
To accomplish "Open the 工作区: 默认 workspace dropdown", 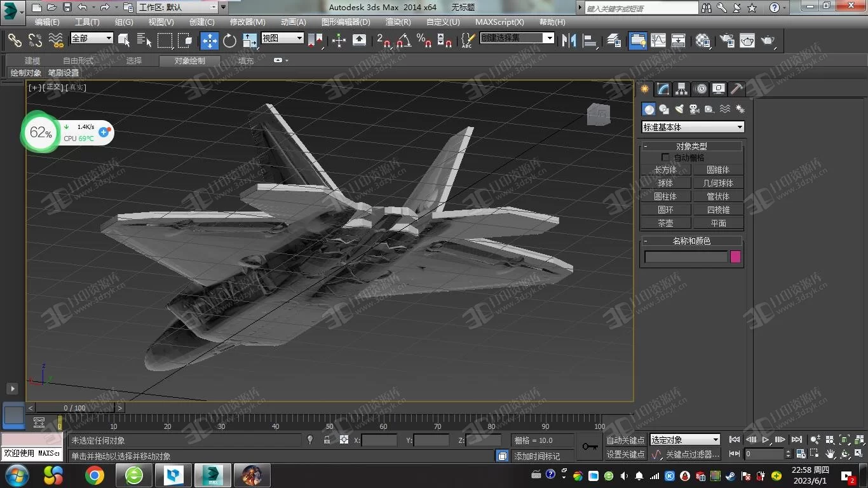I will [x=177, y=8].
